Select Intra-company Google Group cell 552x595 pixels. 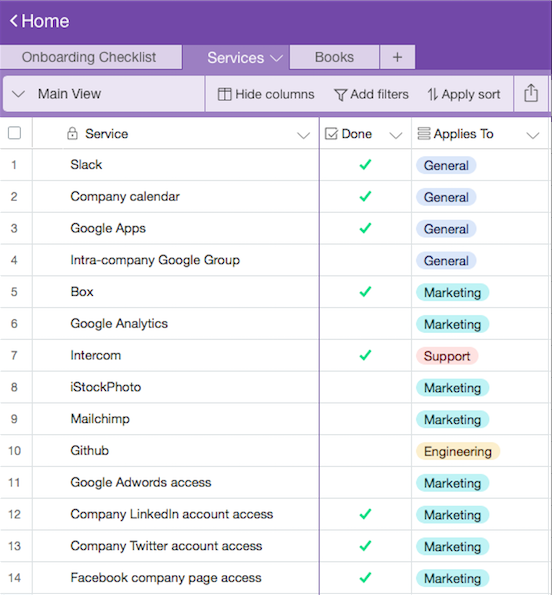coord(176,260)
